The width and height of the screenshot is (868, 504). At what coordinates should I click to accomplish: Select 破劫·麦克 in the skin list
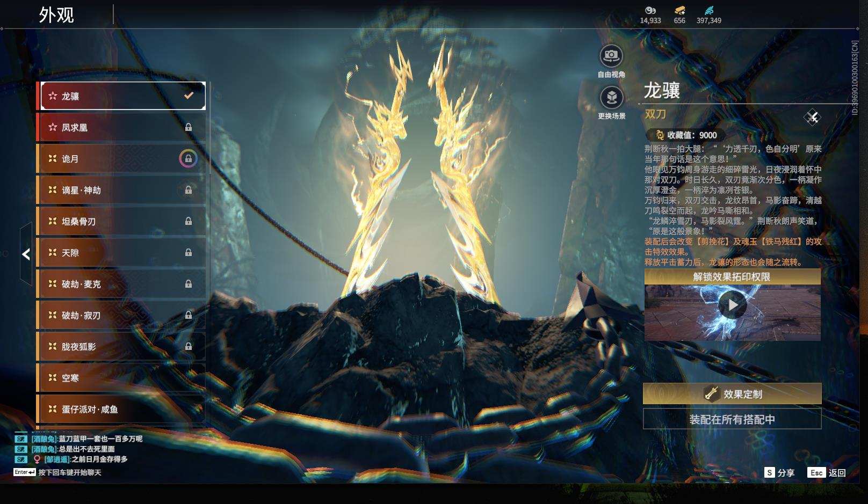tap(122, 284)
